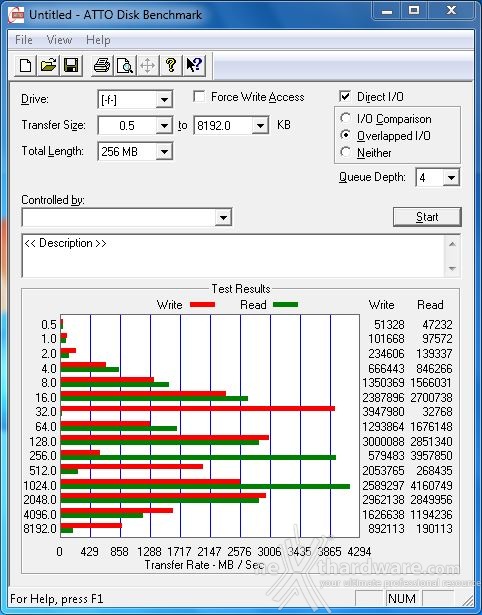Click the green read bar for 256.0
This screenshot has height=615, width=482.
click(x=198, y=457)
